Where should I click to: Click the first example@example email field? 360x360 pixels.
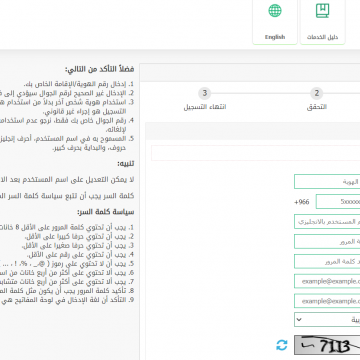tap(327, 281)
